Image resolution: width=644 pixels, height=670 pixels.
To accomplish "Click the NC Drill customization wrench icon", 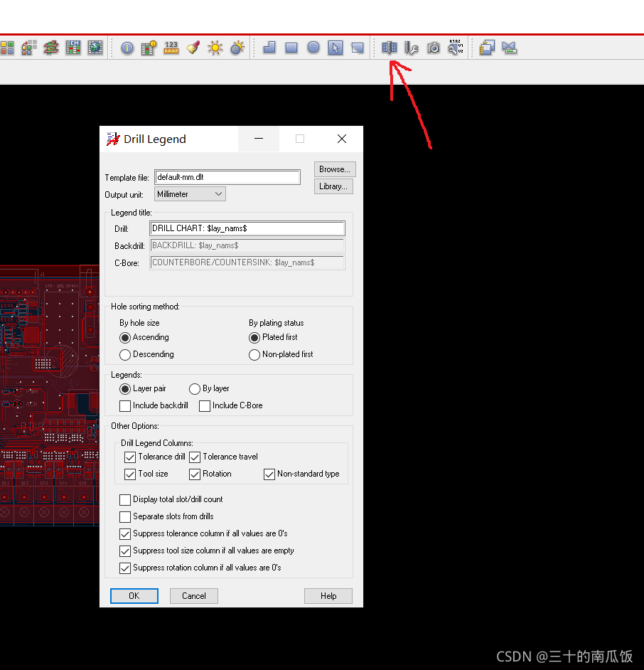I will tap(412, 48).
